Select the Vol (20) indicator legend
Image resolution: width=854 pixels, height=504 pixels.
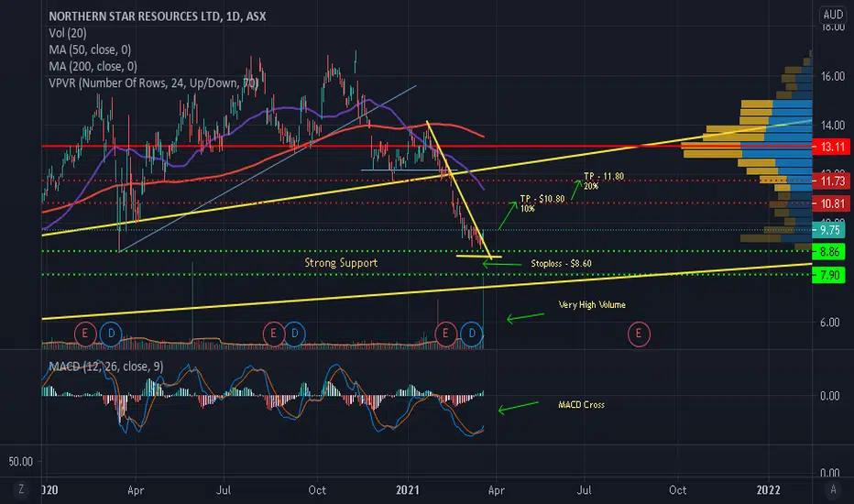pyautogui.click(x=68, y=33)
